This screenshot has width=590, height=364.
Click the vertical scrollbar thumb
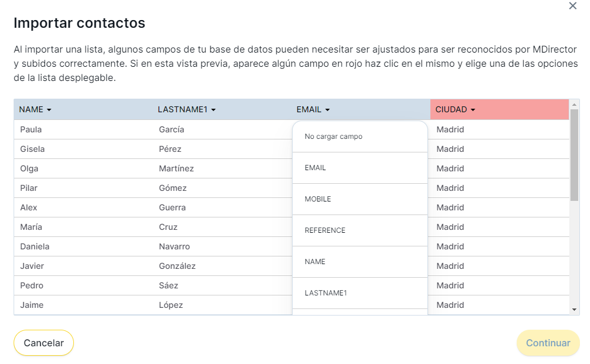pos(574,155)
